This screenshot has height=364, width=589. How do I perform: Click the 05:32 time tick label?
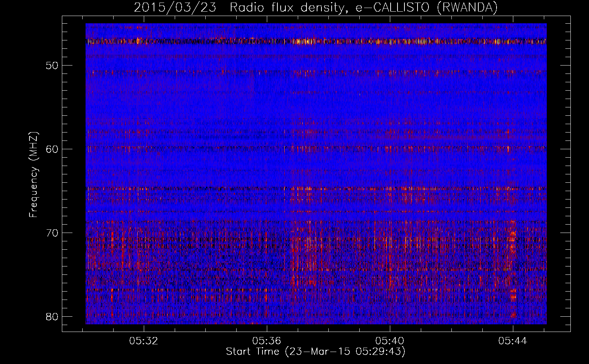pos(144,341)
